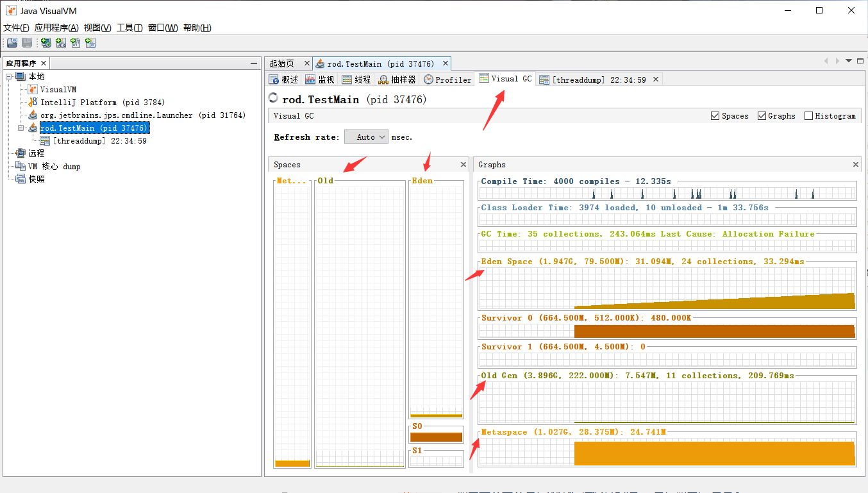Image resolution: width=868 pixels, height=493 pixels.
Task: Close the threaddump tab
Action: point(655,79)
